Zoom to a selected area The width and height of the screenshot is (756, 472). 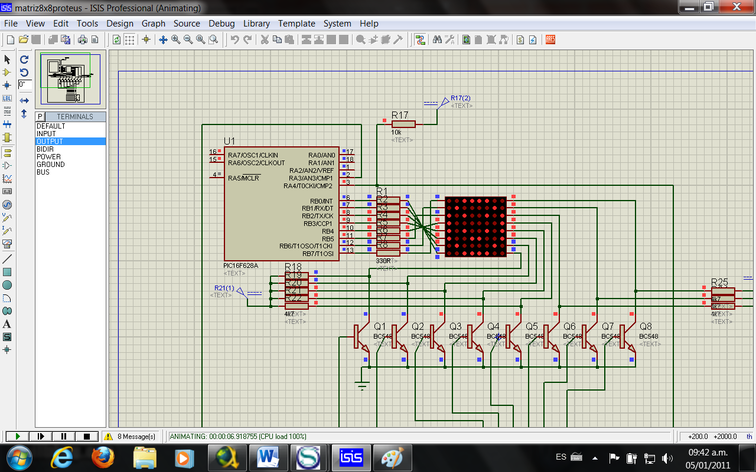click(x=213, y=40)
